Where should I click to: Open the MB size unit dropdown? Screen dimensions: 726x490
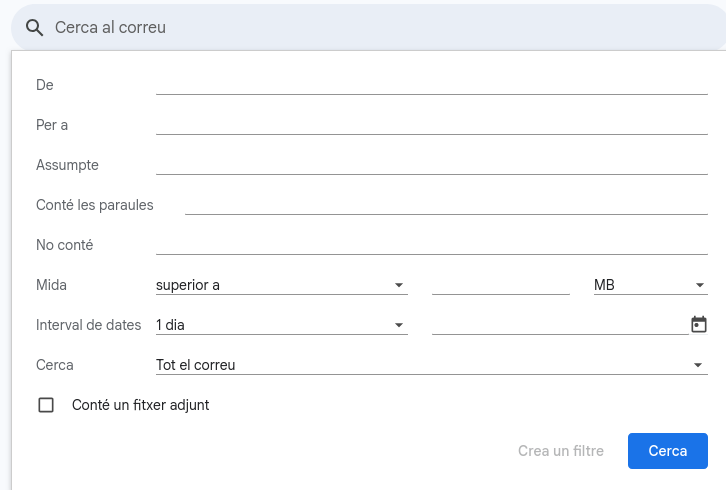click(x=650, y=285)
